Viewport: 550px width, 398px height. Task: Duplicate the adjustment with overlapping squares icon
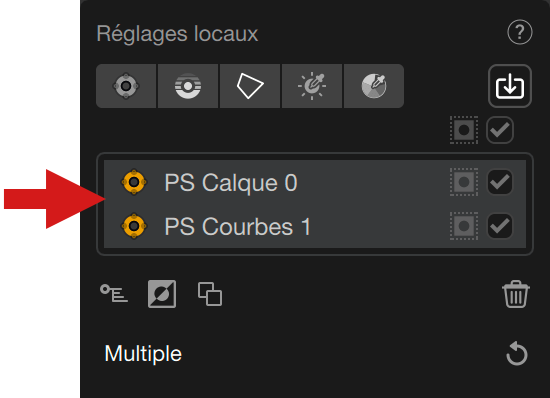210,294
